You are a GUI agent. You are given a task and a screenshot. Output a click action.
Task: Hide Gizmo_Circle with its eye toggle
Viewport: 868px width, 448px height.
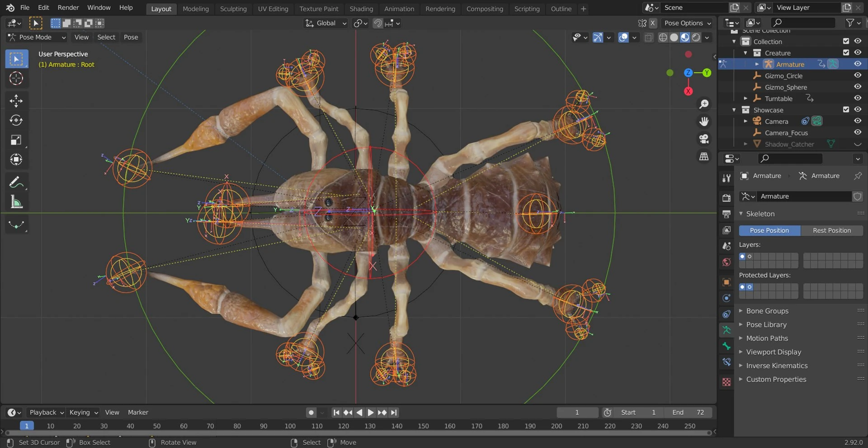click(x=858, y=75)
